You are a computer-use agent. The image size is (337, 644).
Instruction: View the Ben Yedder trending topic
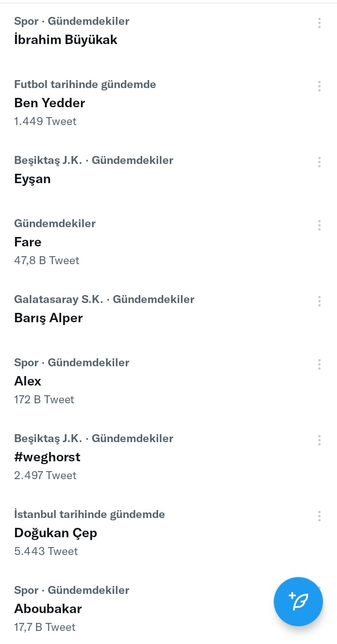point(50,103)
